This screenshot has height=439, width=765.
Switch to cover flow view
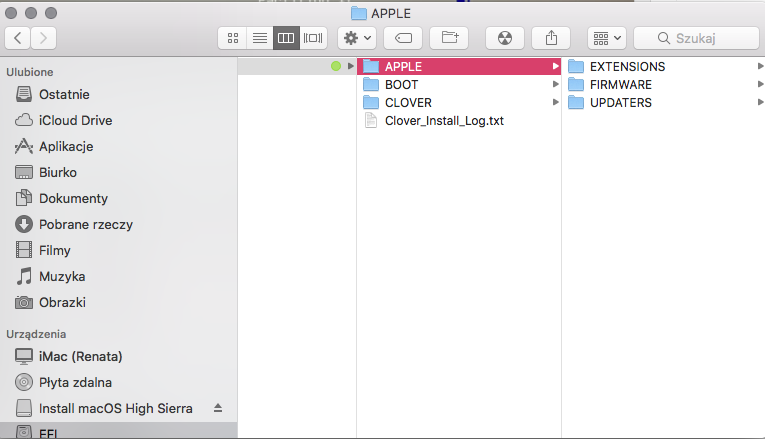[313, 38]
